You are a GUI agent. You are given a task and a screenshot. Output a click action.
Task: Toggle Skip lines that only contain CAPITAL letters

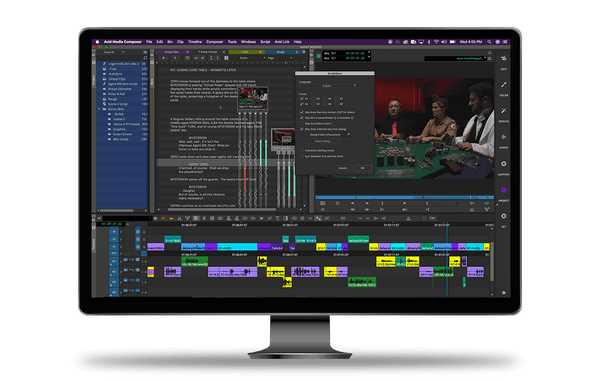click(x=302, y=112)
